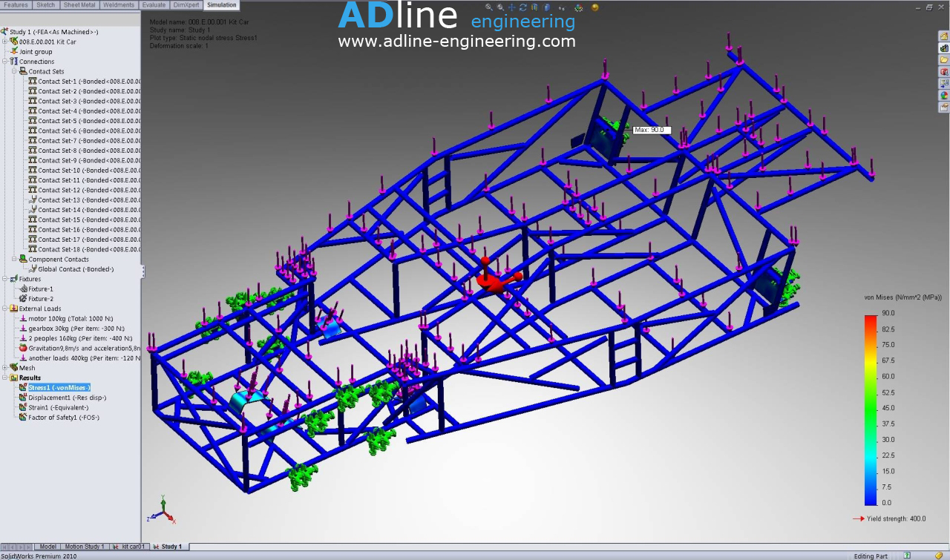The image size is (950, 560).
Task: Click the orientation triad in the viewport corner
Action: (x=161, y=510)
